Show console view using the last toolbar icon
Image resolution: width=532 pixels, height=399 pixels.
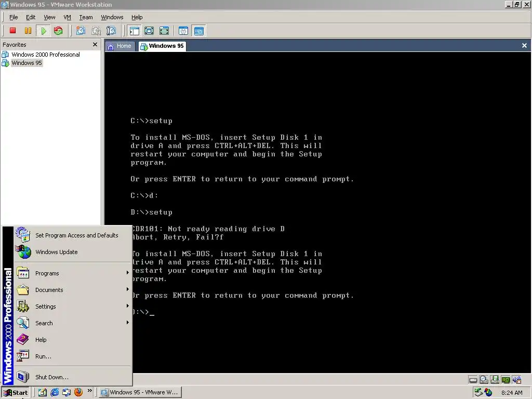pos(199,31)
